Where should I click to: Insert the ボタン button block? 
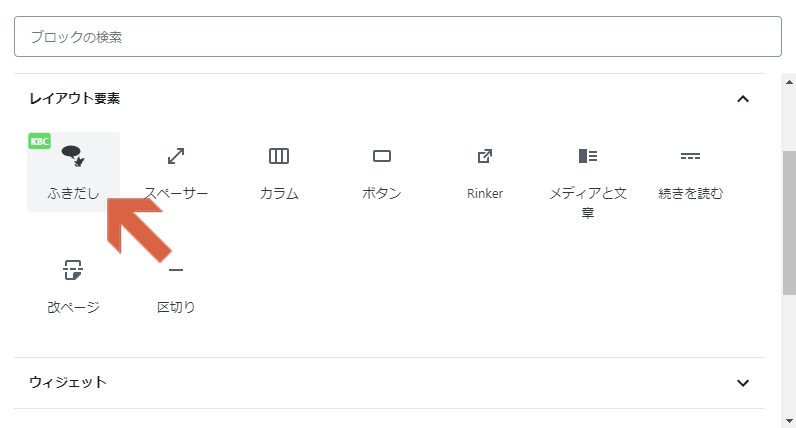382,172
